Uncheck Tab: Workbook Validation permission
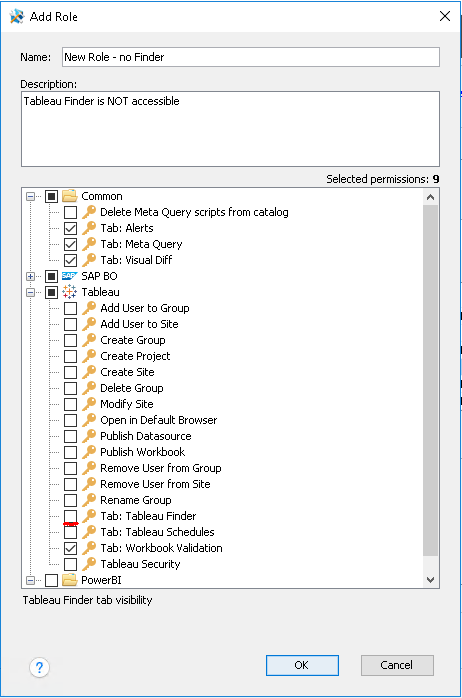The image size is (462, 698). [x=70, y=548]
